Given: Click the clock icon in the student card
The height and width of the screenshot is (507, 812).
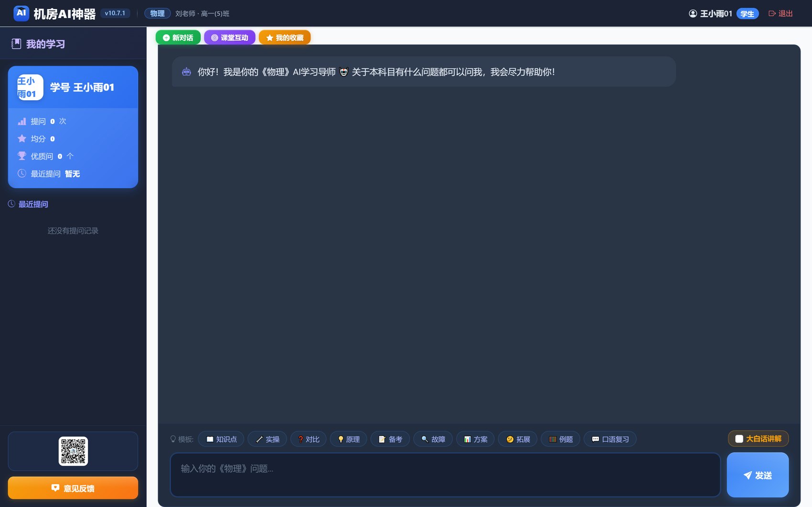Looking at the screenshot, I should (x=22, y=173).
